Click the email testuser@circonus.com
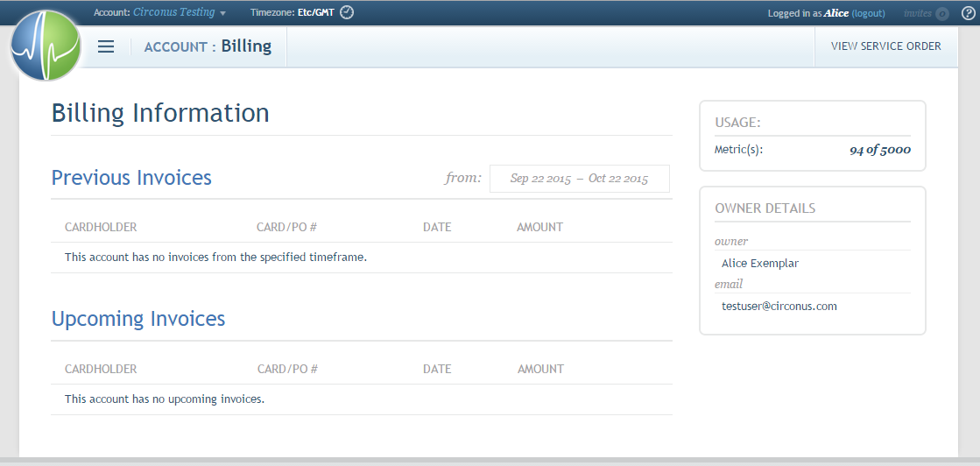980x466 pixels. click(x=779, y=307)
